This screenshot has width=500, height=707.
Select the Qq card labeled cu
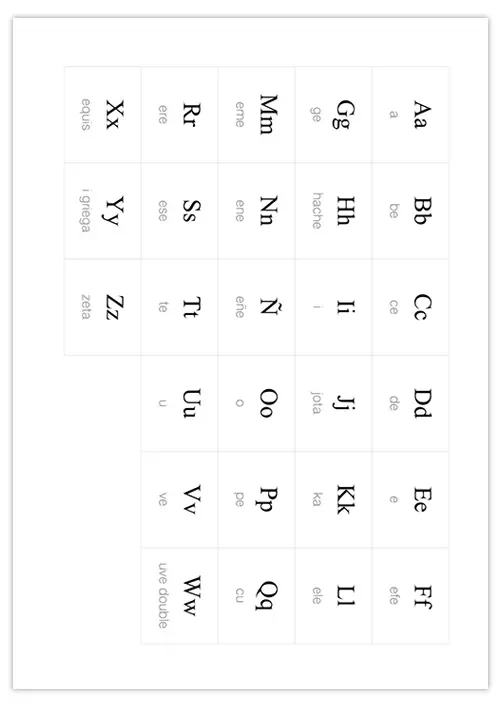point(257,596)
